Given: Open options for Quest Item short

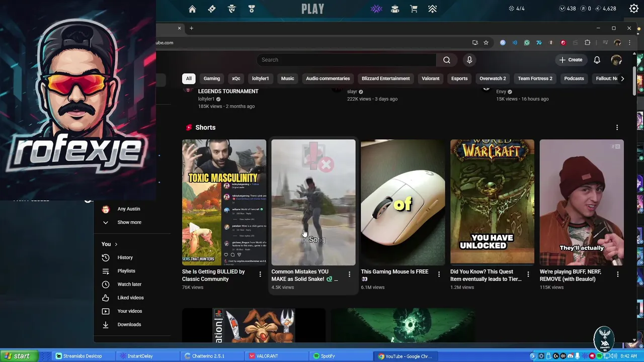Looking at the screenshot, I should (x=528, y=275).
